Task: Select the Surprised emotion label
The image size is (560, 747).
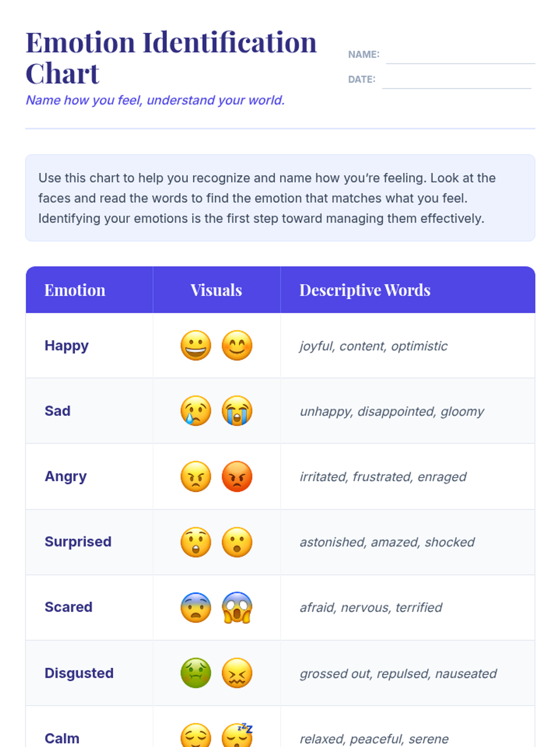Action: click(x=78, y=542)
